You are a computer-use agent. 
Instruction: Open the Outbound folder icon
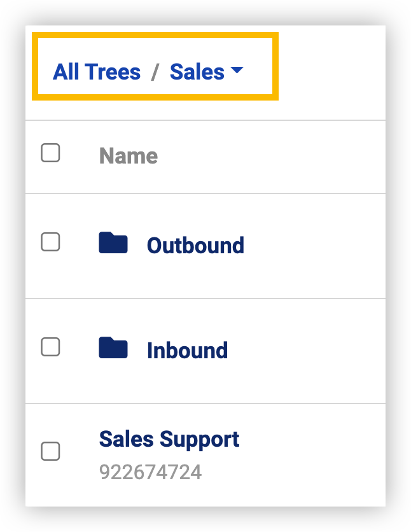click(113, 242)
